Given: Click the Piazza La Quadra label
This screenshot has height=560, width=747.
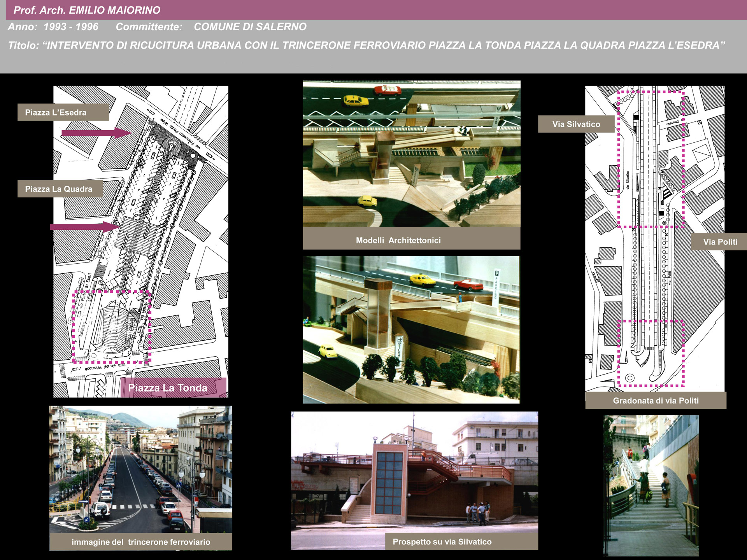Looking at the screenshot, I should tap(60, 189).
